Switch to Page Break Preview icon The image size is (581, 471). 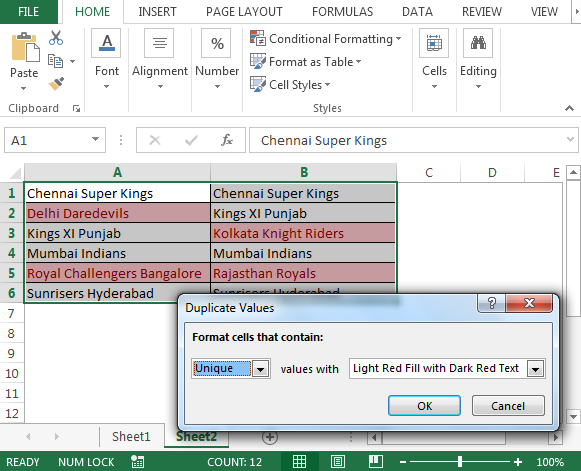point(376,462)
